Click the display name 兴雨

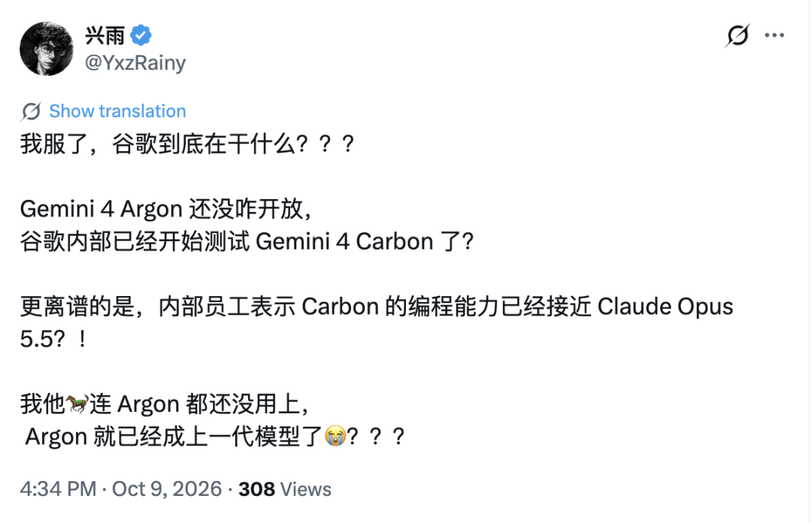click(x=105, y=36)
